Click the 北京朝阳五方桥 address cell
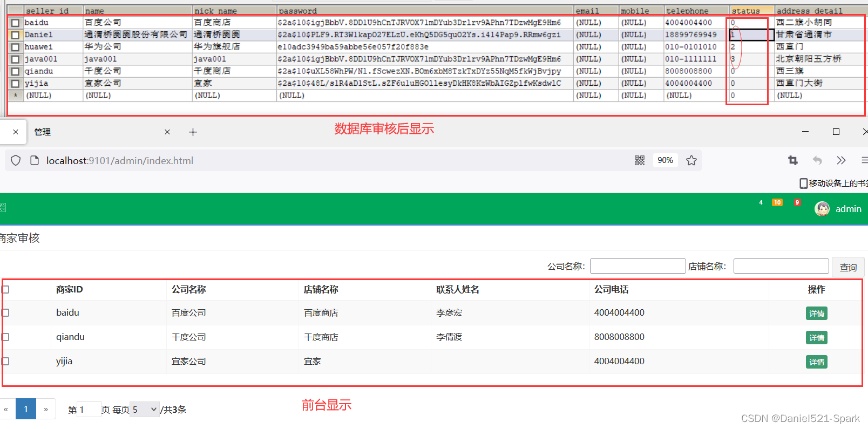 (x=820, y=59)
